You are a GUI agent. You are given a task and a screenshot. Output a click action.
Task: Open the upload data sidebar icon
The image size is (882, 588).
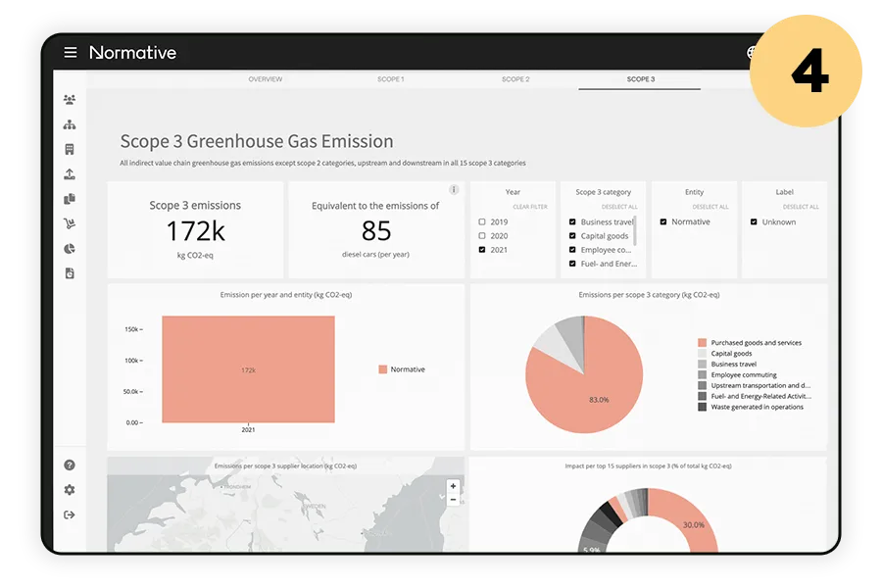click(x=70, y=173)
